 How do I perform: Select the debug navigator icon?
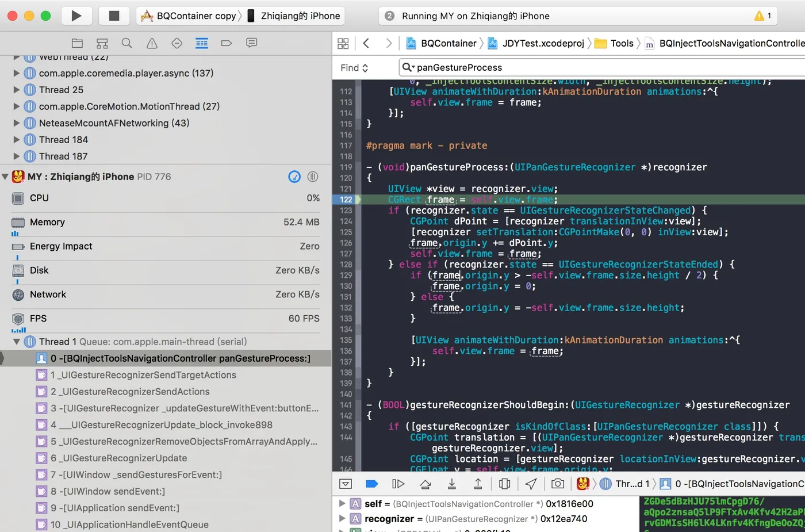tap(202, 43)
